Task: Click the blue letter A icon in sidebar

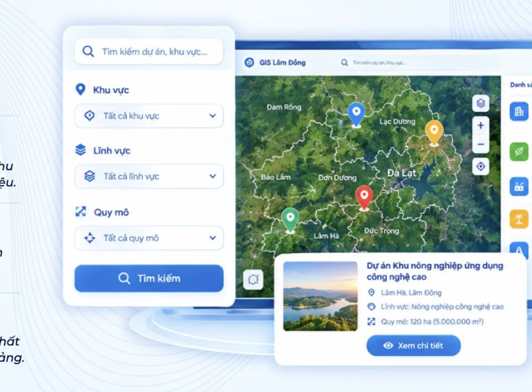Action: [519, 250]
